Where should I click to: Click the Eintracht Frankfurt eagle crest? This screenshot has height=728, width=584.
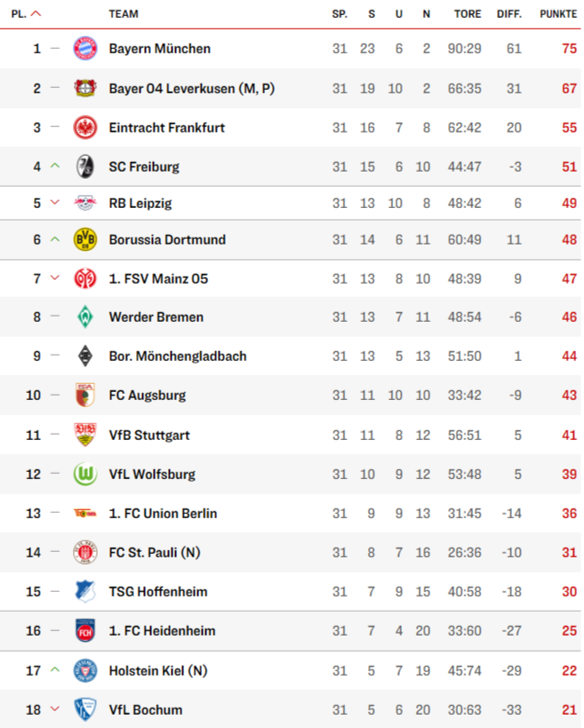[x=85, y=128]
